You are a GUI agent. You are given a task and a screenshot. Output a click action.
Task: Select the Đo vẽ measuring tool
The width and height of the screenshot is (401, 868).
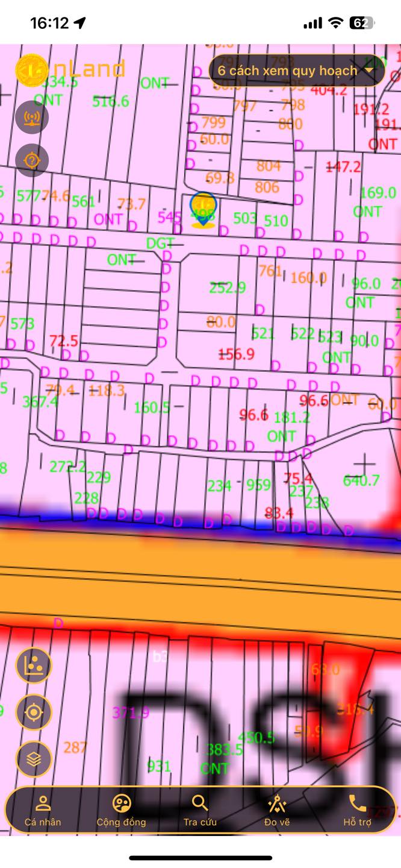277,810
